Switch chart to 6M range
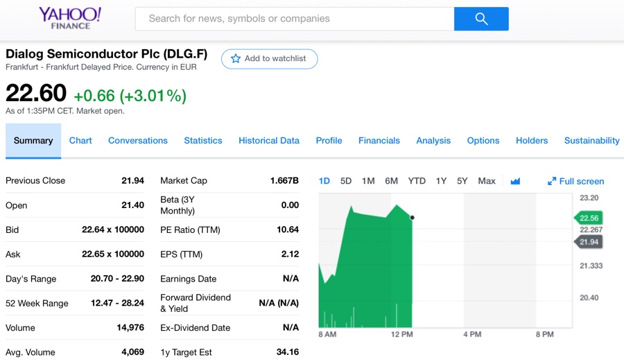The width and height of the screenshot is (624, 364). [392, 182]
